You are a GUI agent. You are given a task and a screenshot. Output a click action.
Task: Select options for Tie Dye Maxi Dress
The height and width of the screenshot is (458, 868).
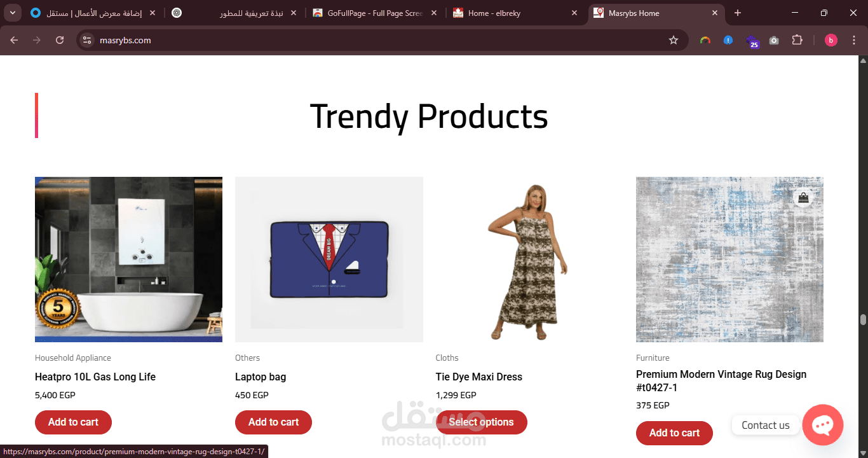[x=481, y=422]
